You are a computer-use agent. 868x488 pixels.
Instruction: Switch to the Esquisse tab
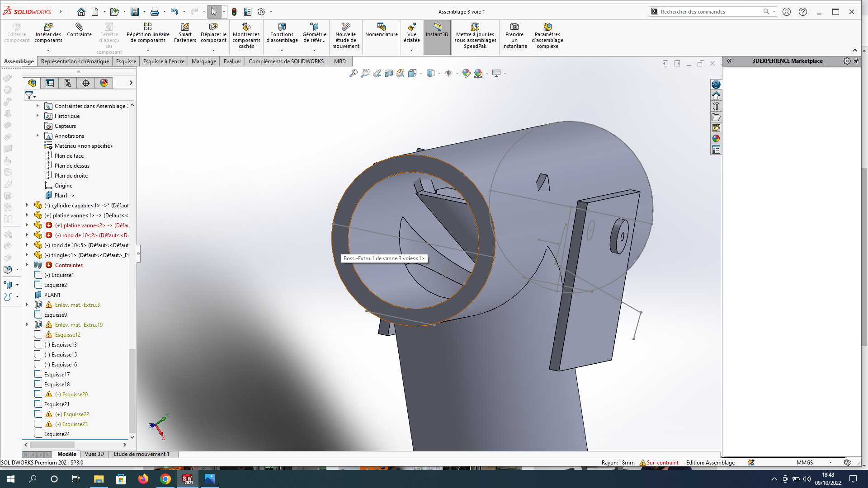pos(126,61)
